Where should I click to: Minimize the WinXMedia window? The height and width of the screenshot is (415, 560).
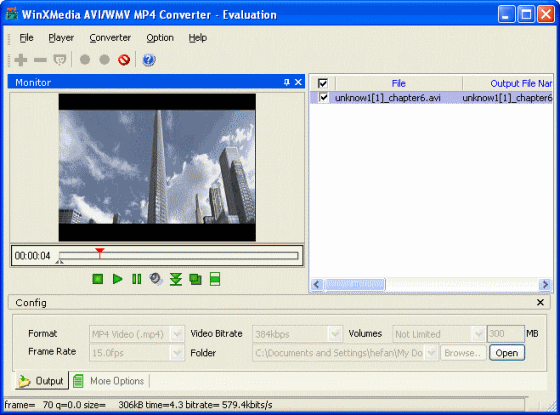(x=506, y=14)
